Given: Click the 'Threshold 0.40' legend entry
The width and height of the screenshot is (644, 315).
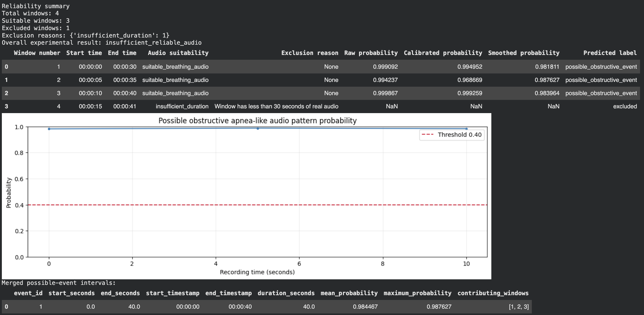Looking at the screenshot, I should coord(452,135).
